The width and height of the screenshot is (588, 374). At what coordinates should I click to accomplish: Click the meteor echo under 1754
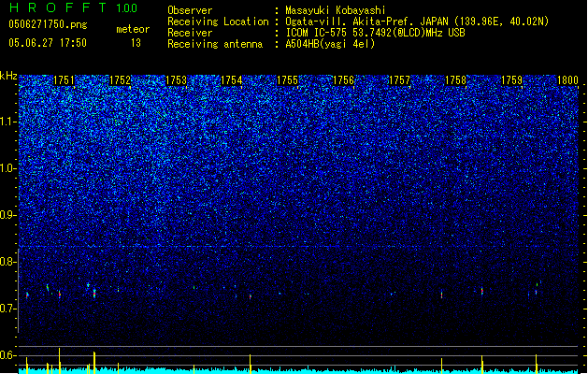coord(251,296)
